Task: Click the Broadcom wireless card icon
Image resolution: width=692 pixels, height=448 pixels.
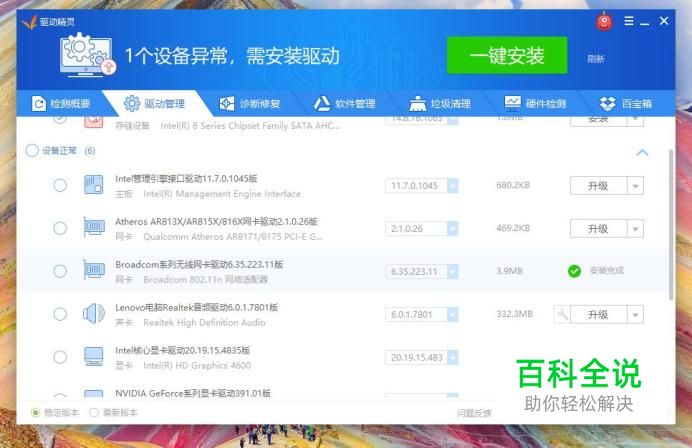Action: click(x=94, y=271)
